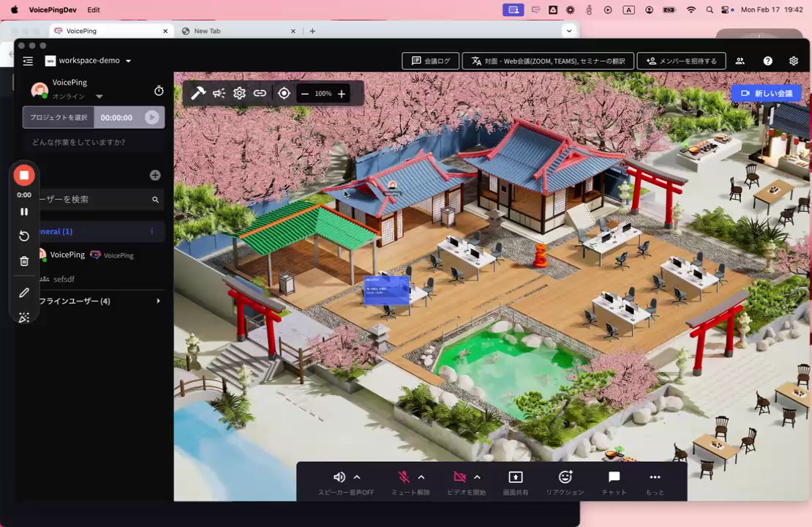
Task: Select the pencil draw tool
Action: (24, 293)
